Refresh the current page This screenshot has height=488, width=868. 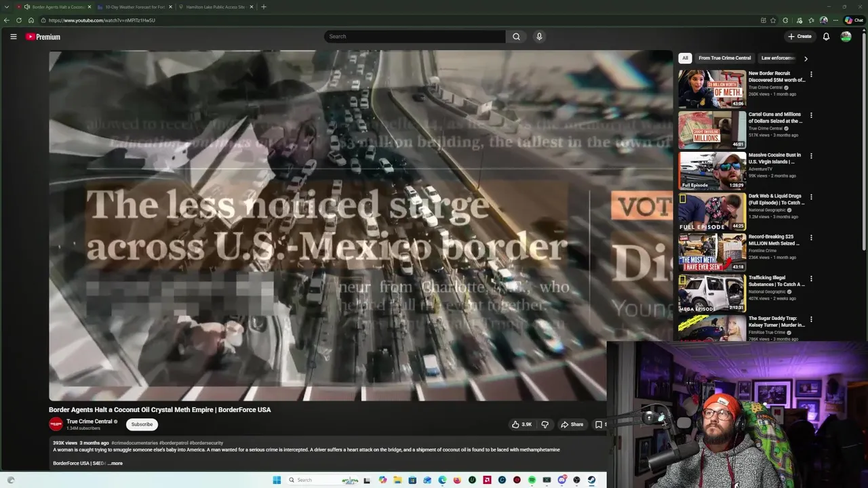19,20
